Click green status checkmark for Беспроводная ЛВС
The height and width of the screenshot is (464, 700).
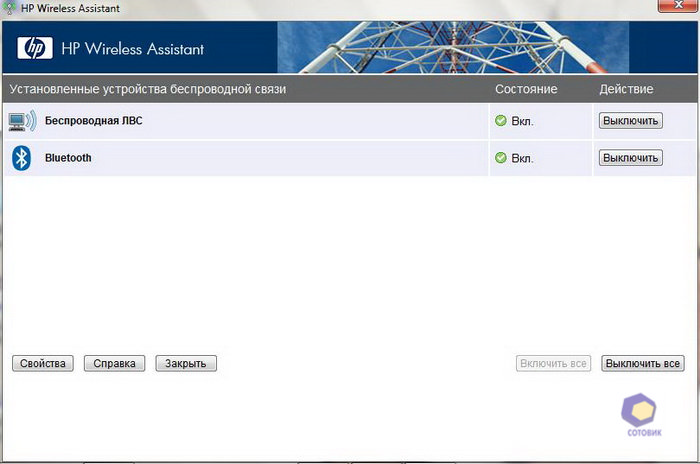point(501,121)
